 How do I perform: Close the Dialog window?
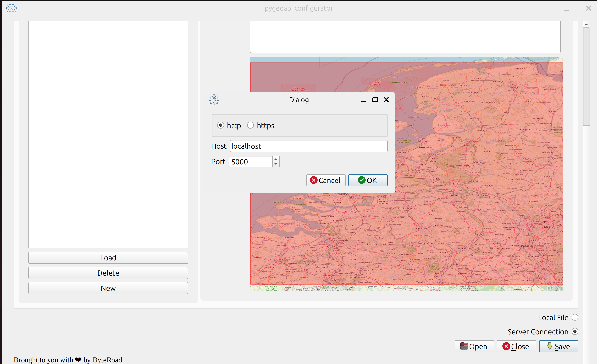point(386,100)
